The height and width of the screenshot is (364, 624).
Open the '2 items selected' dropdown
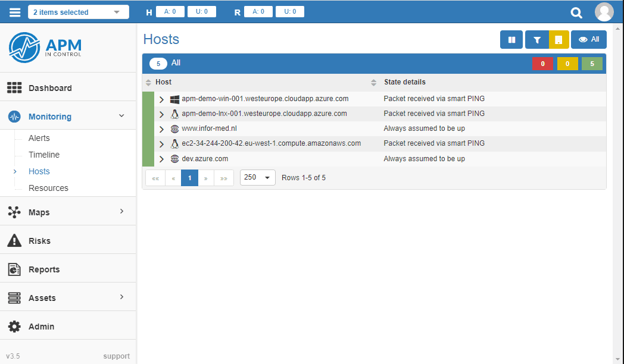point(79,12)
